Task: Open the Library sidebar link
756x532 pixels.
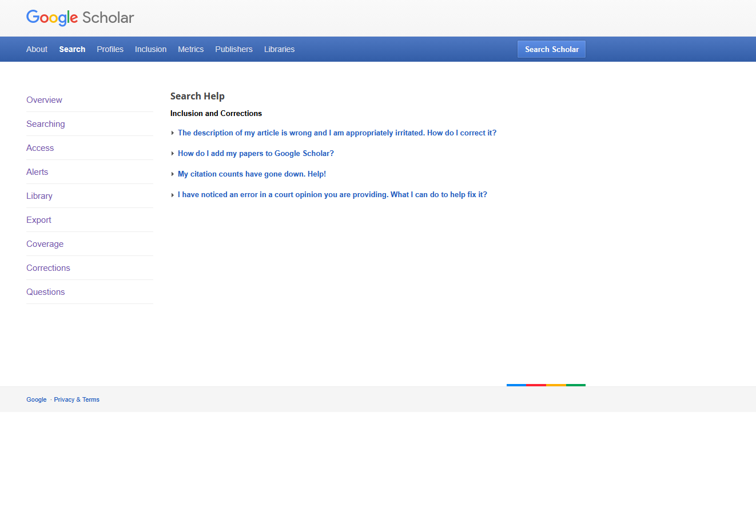Action: tap(39, 196)
